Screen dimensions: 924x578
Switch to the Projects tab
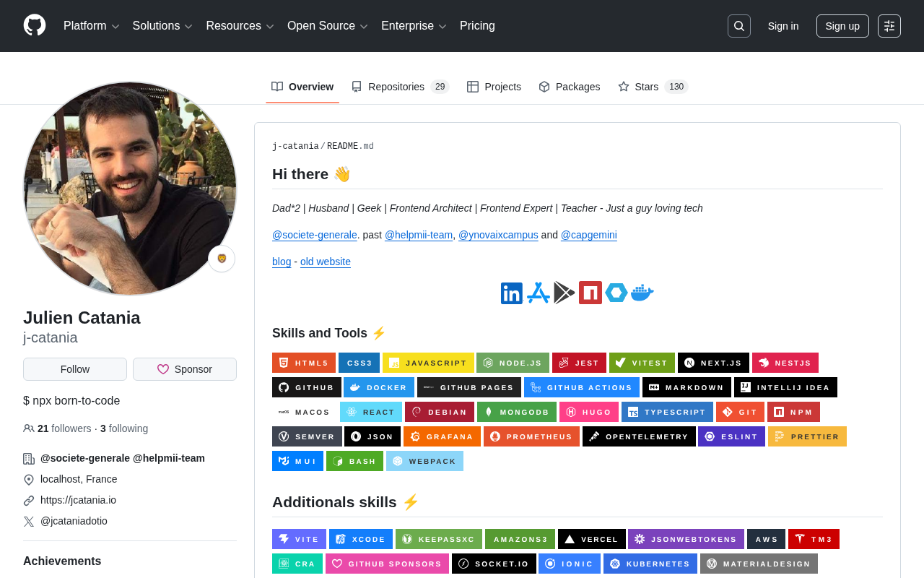(494, 87)
